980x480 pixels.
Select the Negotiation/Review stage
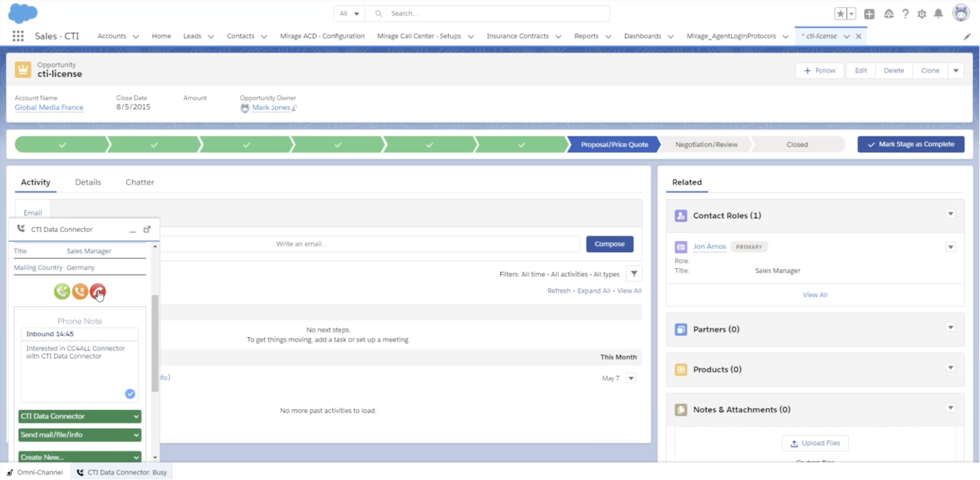click(706, 144)
